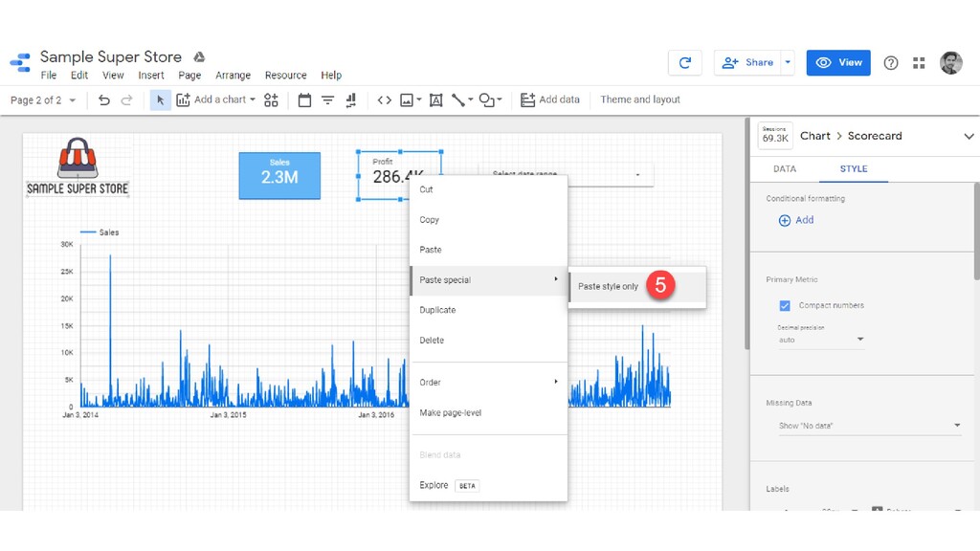Expand the shape tool dropdown arrow

499,99
